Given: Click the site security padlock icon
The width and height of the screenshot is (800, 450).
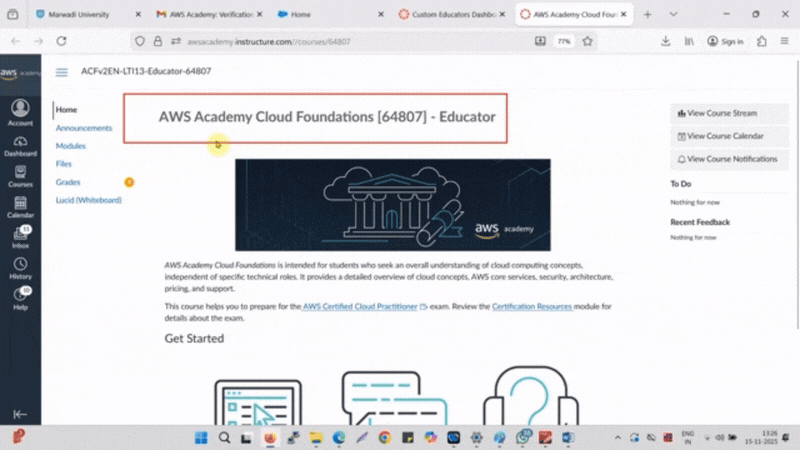Looking at the screenshot, I should click(x=158, y=41).
